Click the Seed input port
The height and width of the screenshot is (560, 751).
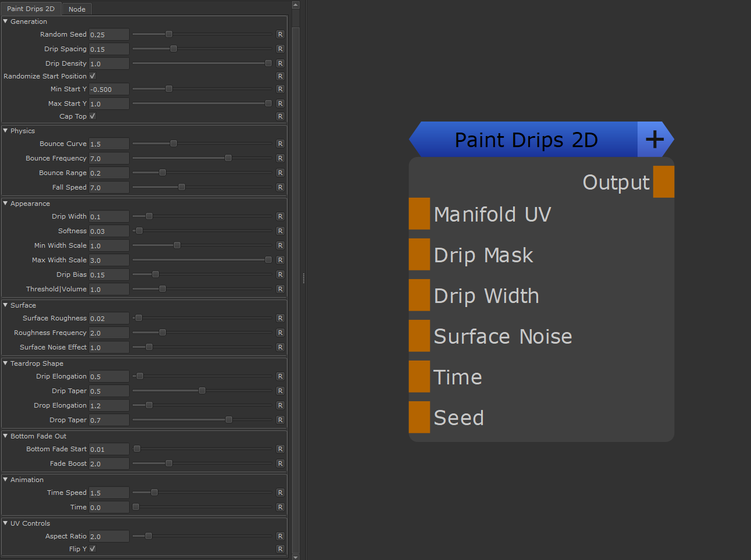[x=419, y=417]
